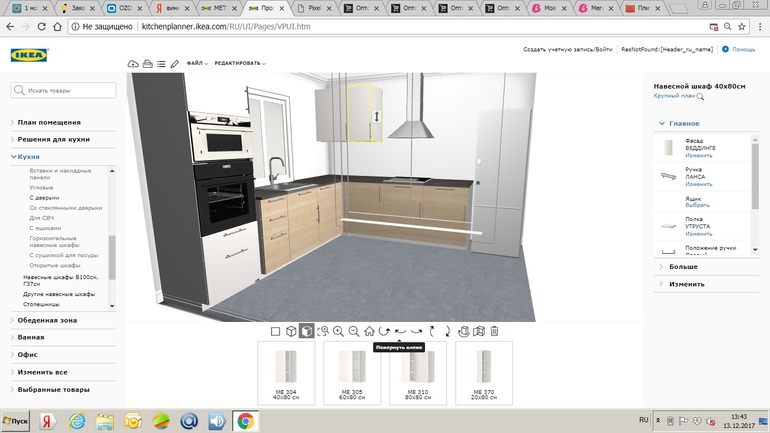This screenshot has height=433, width=770.
Task: Click the Создать учетную запись/Войти link
Action: pyautogui.click(x=567, y=49)
